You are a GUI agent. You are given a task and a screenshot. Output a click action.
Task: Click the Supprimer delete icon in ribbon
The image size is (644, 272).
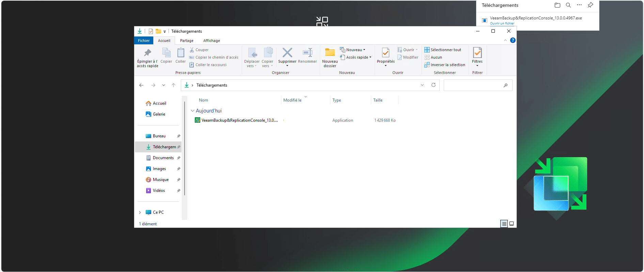click(x=287, y=53)
